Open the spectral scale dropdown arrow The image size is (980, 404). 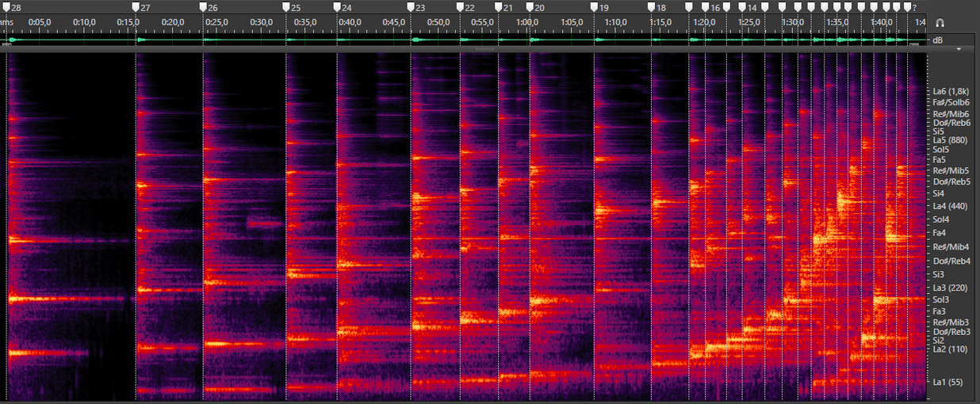click(959, 49)
